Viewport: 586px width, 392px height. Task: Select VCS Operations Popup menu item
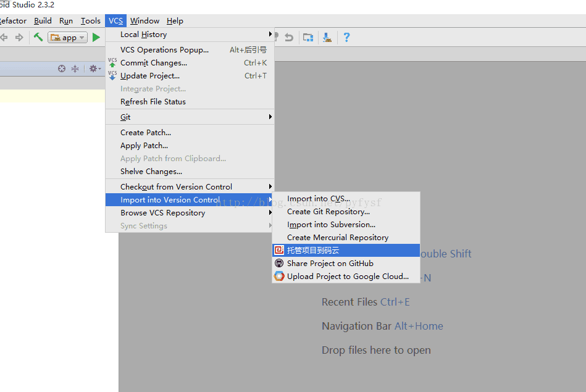pyautogui.click(x=190, y=50)
